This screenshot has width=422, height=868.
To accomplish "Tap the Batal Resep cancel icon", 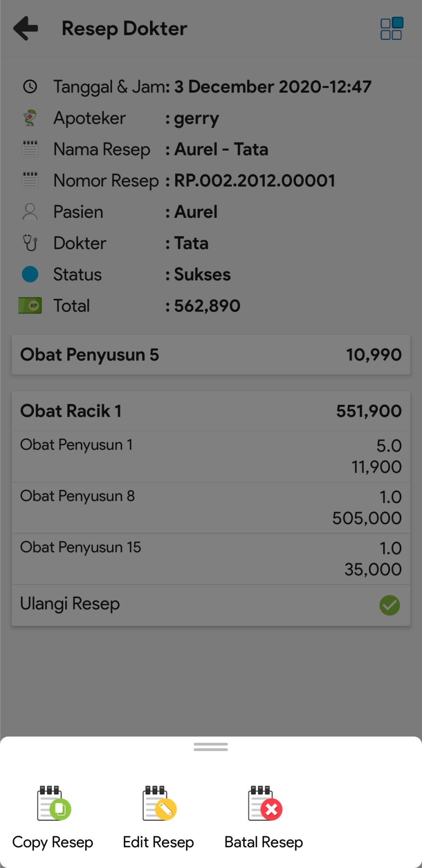I will (264, 803).
